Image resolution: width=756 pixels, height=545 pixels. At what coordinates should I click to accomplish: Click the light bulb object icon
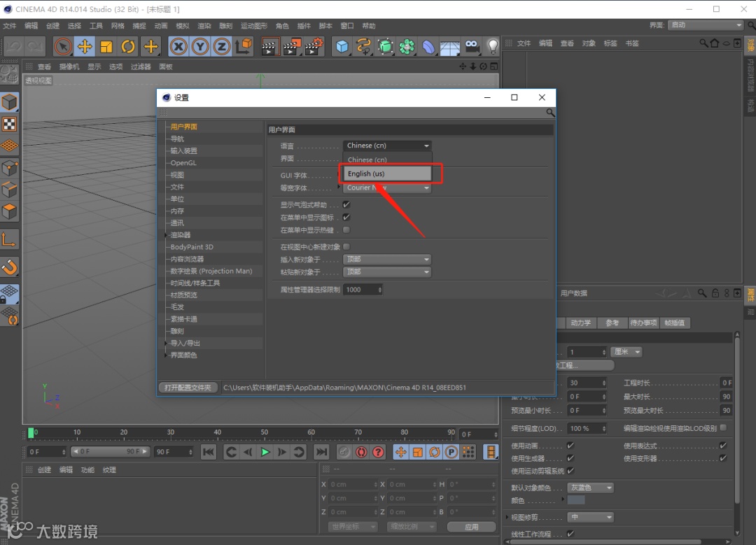point(492,47)
